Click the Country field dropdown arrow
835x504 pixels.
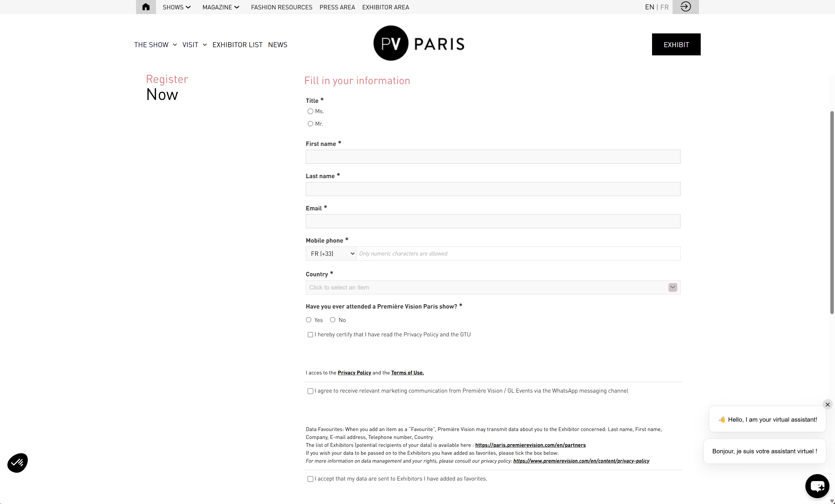pyautogui.click(x=673, y=287)
